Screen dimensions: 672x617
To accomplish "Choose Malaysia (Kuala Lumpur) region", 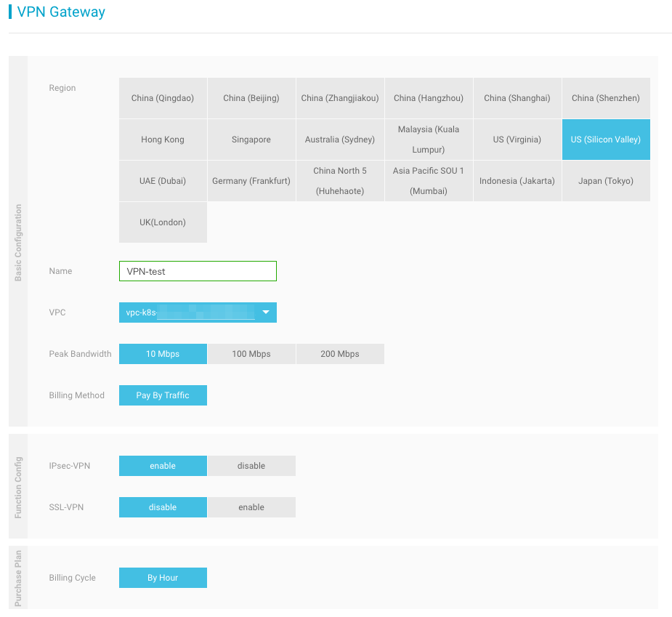I will pos(429,140).
